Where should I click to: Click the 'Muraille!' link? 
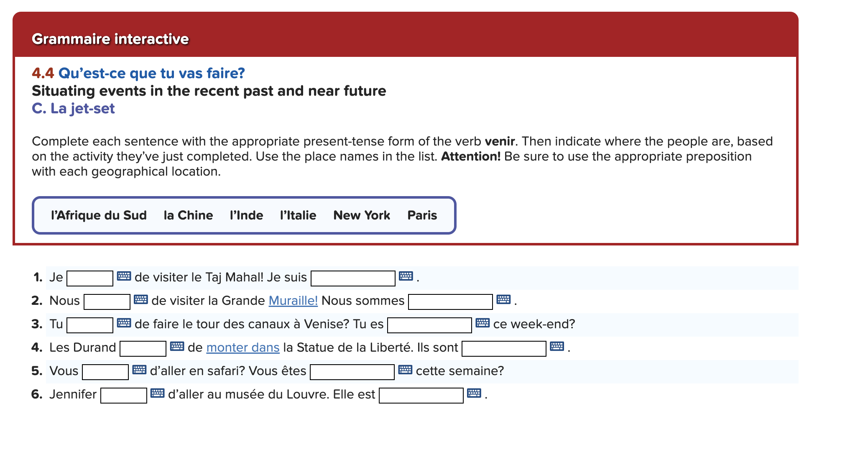(293, 301)
